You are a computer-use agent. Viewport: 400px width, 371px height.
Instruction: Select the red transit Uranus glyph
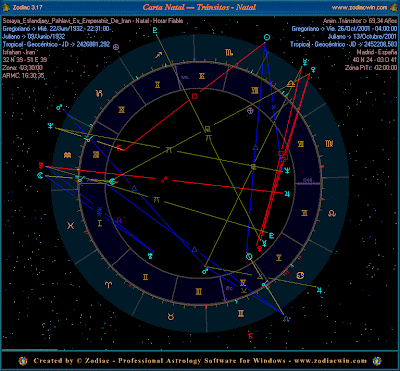[41, 165]
